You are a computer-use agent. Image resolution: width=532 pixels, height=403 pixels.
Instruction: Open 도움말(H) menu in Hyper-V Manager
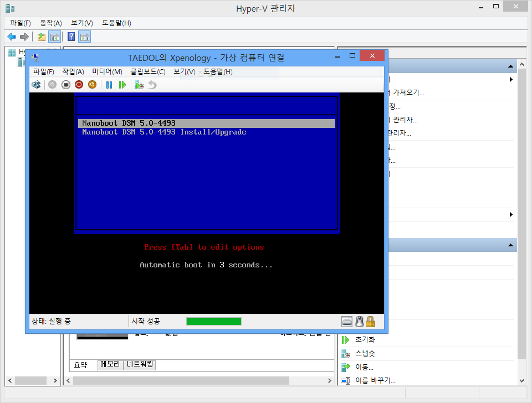tap(117, 23)
